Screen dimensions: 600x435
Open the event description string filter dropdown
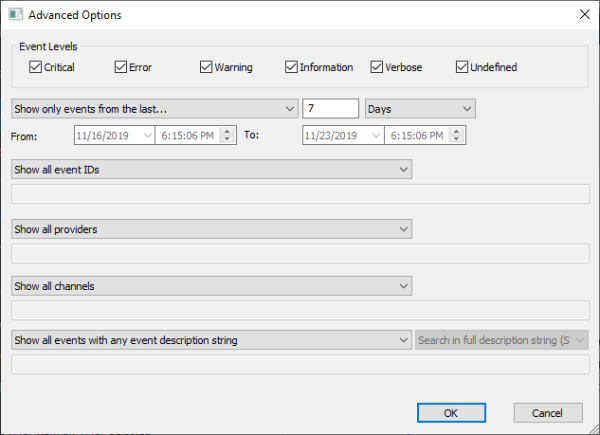(x=211, y=340)
